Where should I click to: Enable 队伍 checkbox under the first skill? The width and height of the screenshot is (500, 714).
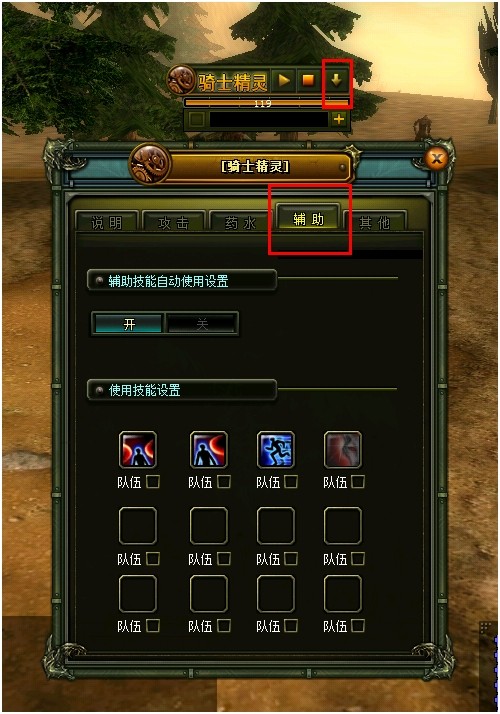click(x=153, y=482)
